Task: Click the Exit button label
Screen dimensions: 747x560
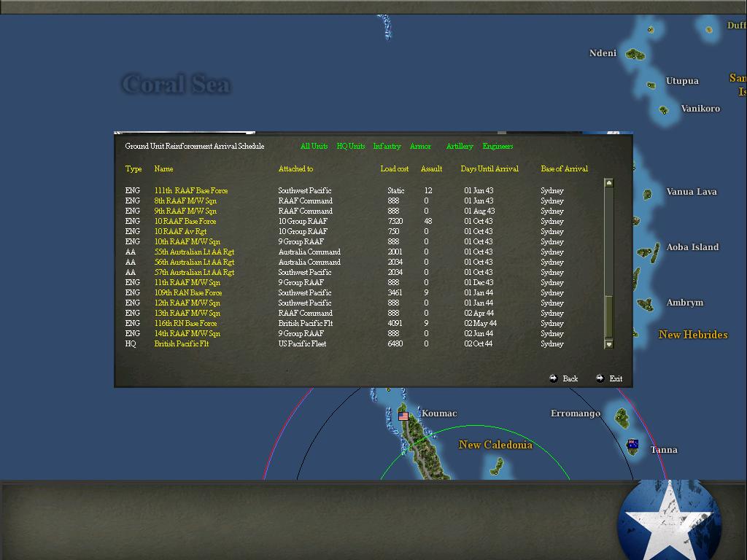Action: 616,378
